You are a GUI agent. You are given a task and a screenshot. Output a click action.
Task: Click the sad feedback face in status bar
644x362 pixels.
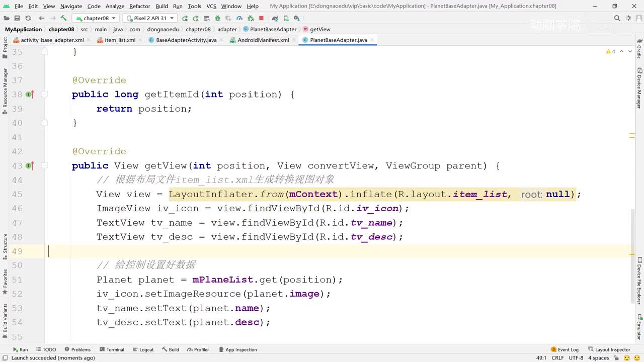click(x=638, y=358)
